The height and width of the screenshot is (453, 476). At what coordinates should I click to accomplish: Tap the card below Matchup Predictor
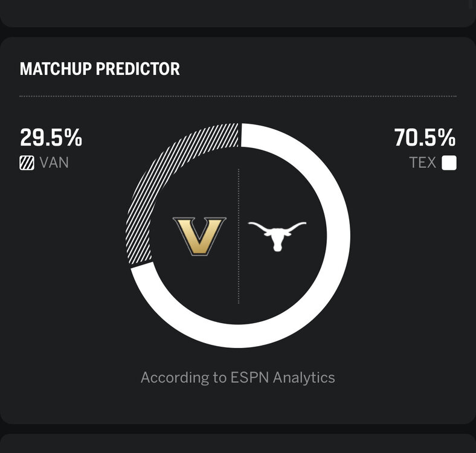pyautogui.click(x=238, y=443)
